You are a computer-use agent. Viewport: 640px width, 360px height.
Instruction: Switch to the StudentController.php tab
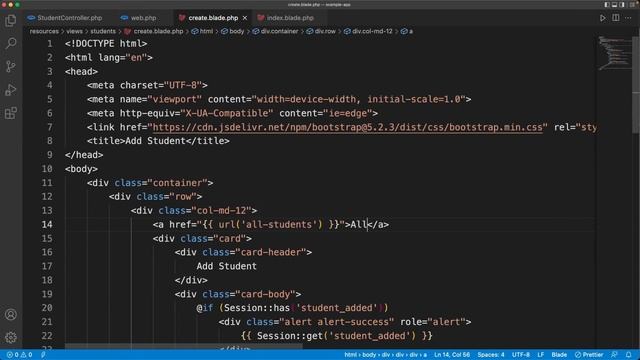point(65,18)
